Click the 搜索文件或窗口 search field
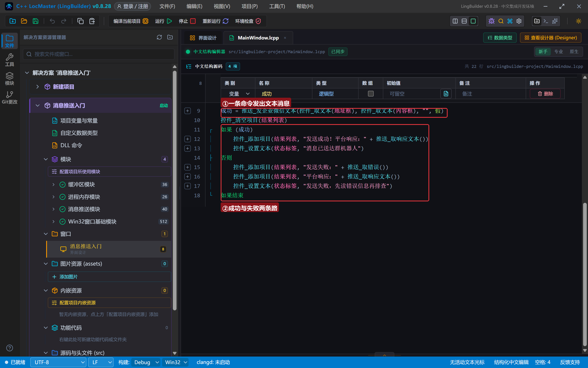588x368 pixels. click(99, 54)
